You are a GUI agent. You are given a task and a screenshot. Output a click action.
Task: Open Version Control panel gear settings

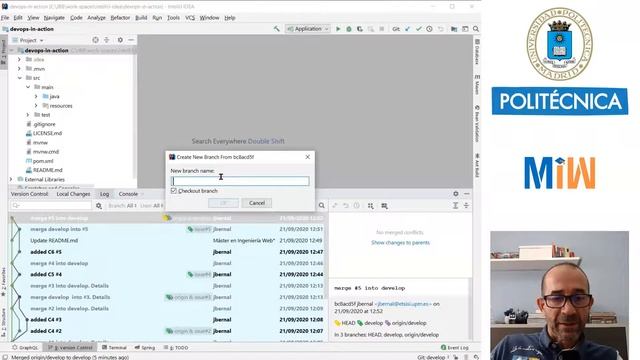(x=456, y=194)
